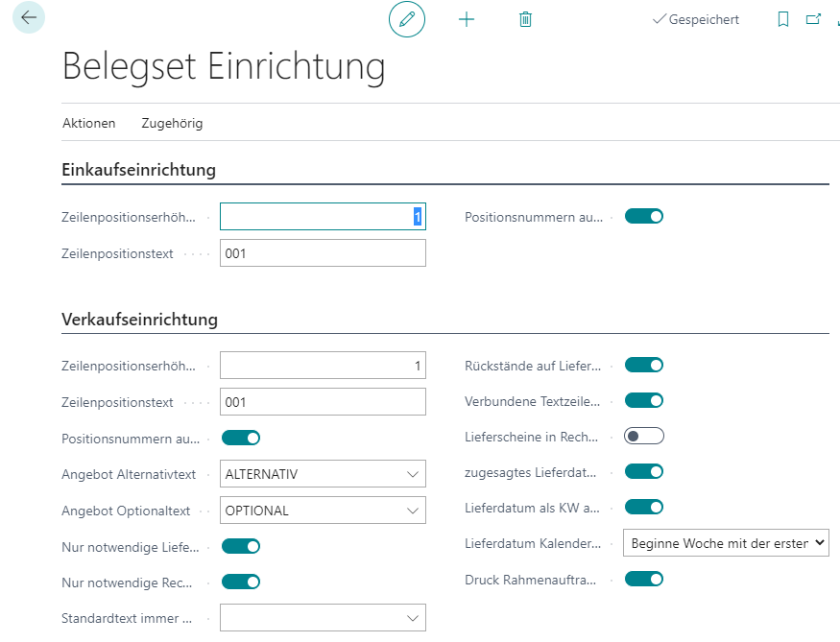Image resolution: width=840 pixels, height=642 pixels.
Task: Open the Lieferdatum Kalender... select box
Action: pos(726,543)
